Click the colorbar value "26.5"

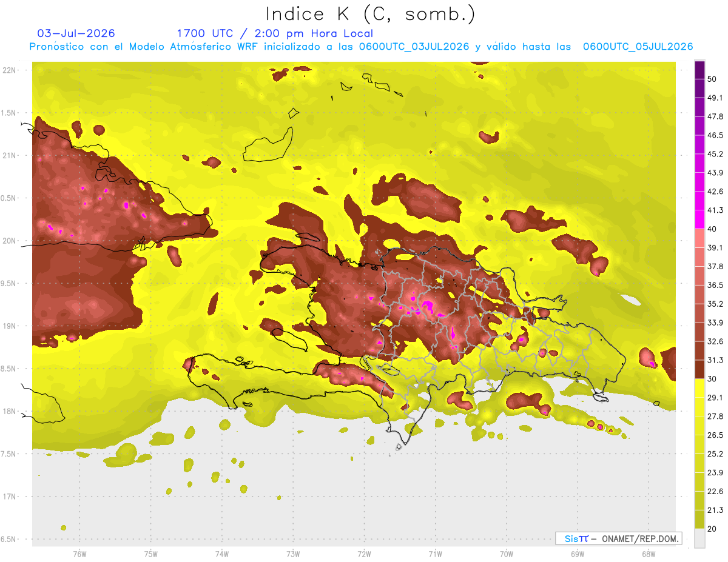tap(716, 435)
